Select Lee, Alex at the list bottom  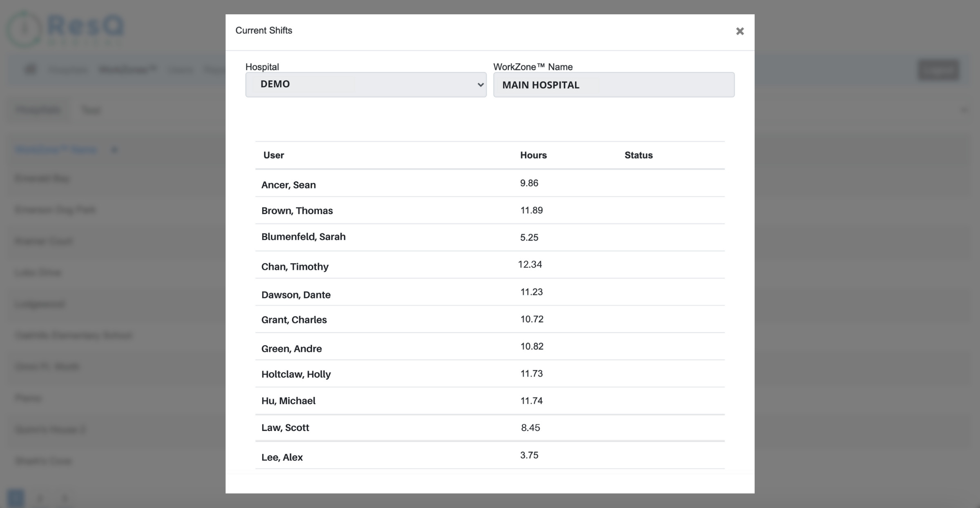pos(282,457)
